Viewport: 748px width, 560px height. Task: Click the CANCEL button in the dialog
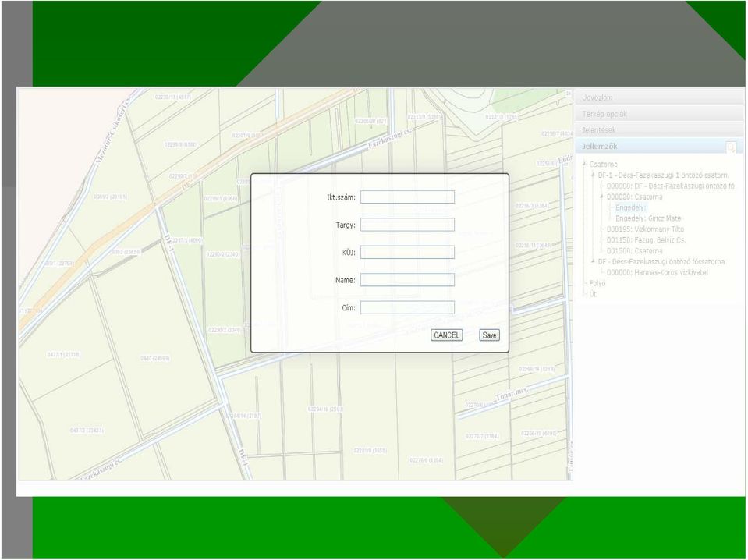coord(446,335)
